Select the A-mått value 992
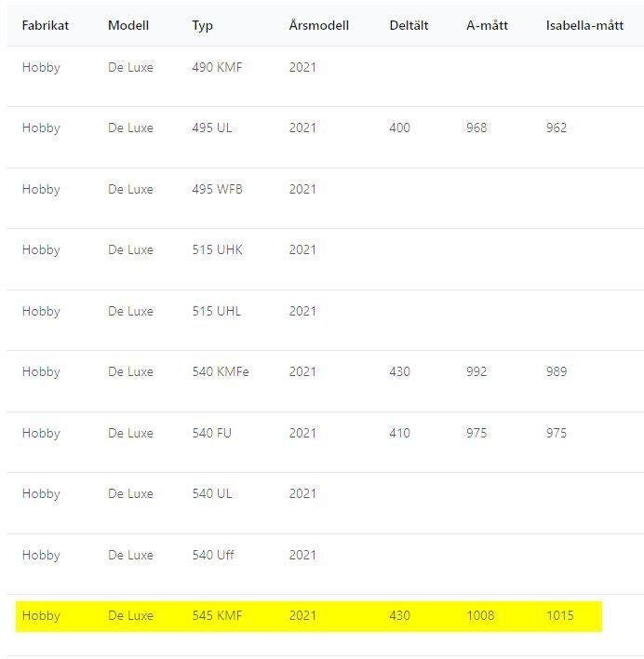 [x=476, y=371]
